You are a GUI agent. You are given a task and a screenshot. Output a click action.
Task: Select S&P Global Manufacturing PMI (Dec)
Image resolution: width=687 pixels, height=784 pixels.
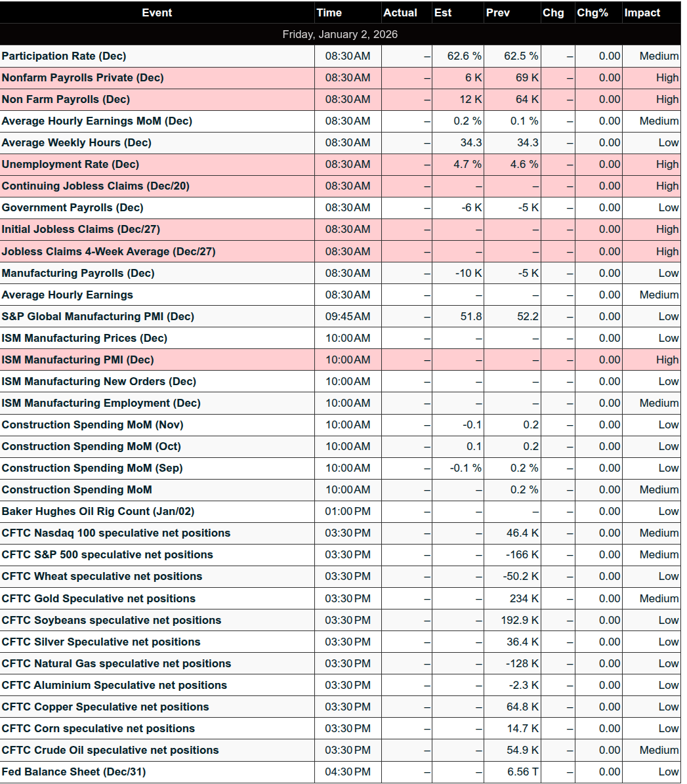coord(98,316)
